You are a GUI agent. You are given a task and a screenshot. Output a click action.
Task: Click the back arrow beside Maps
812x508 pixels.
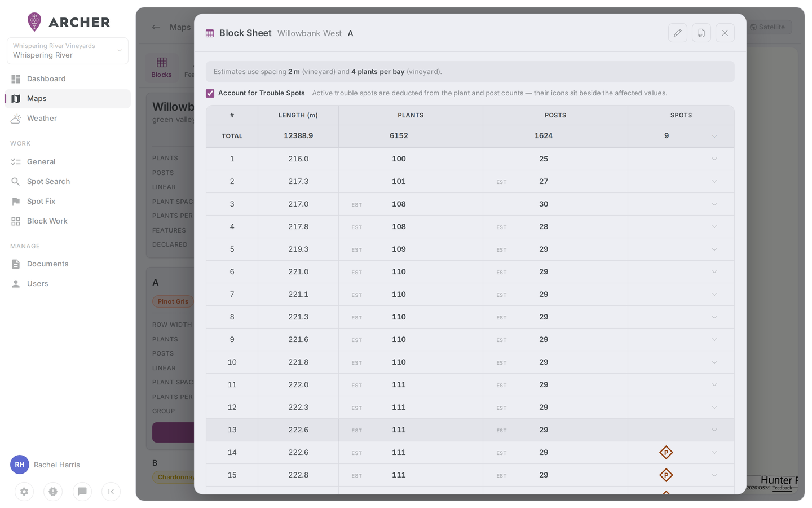(156, 27)
